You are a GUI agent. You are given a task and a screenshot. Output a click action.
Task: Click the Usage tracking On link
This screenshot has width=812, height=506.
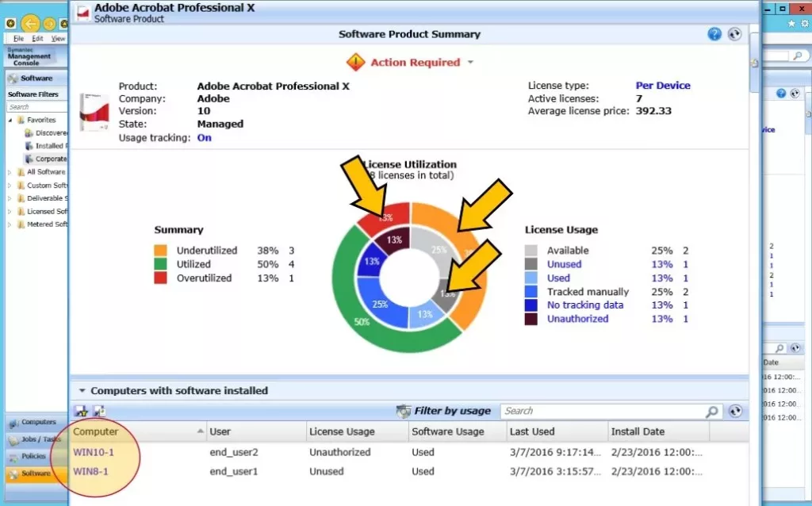(204, 138)
